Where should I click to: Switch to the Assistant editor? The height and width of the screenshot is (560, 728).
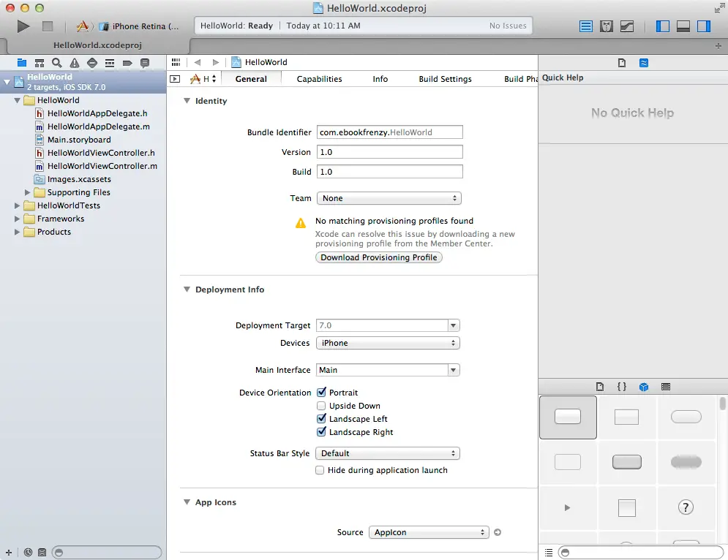[x=607, y=26]
